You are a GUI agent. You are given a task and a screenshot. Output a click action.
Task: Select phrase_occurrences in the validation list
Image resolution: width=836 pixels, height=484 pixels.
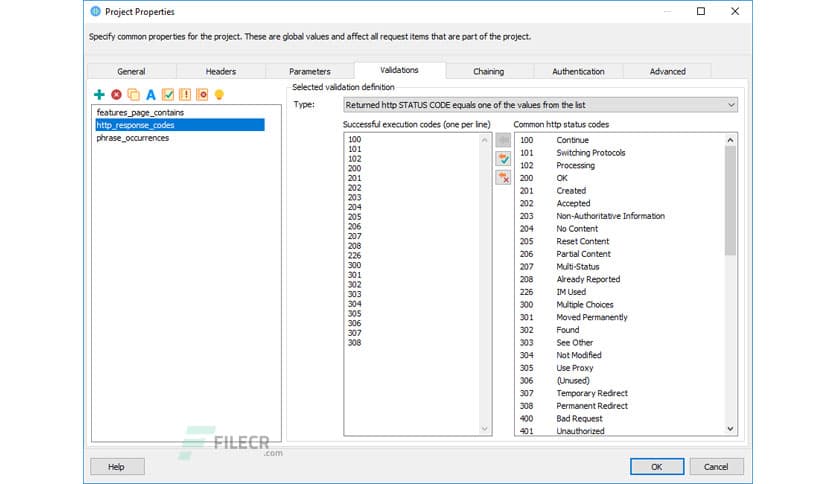[x=133, y=138]
